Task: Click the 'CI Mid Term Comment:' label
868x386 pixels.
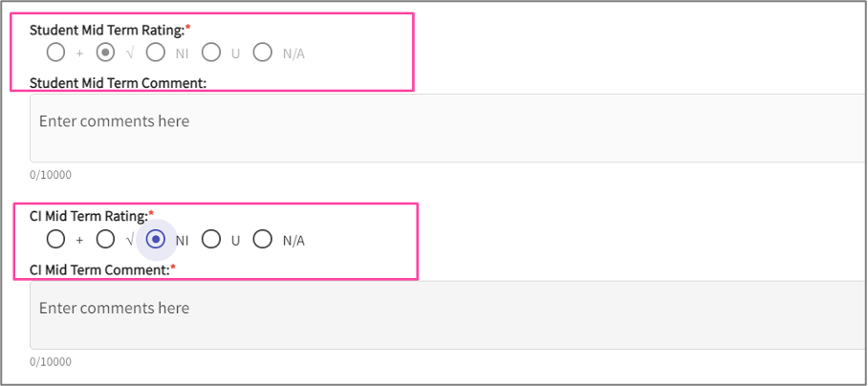Action: click(x=99, y=269)
